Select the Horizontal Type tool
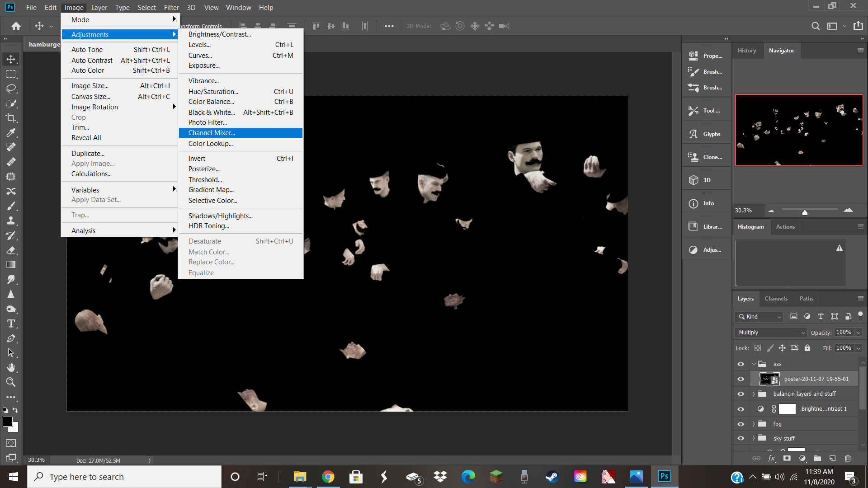 tap(11, 324)
